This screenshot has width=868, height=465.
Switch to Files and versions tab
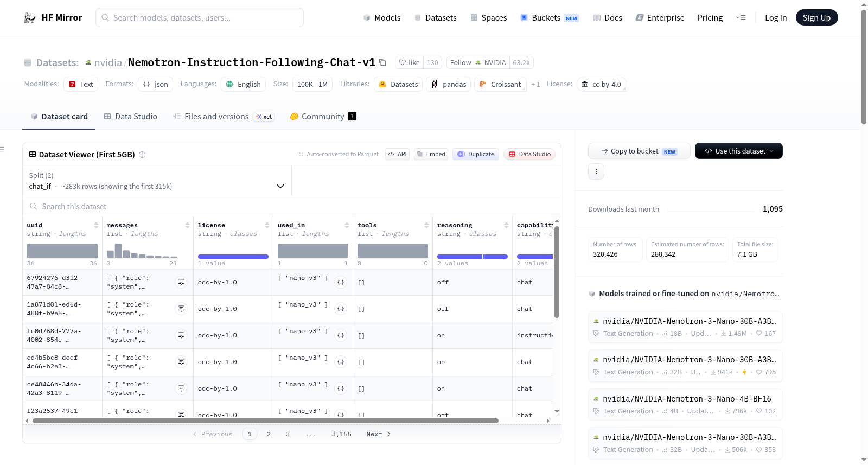coord(223,116)
